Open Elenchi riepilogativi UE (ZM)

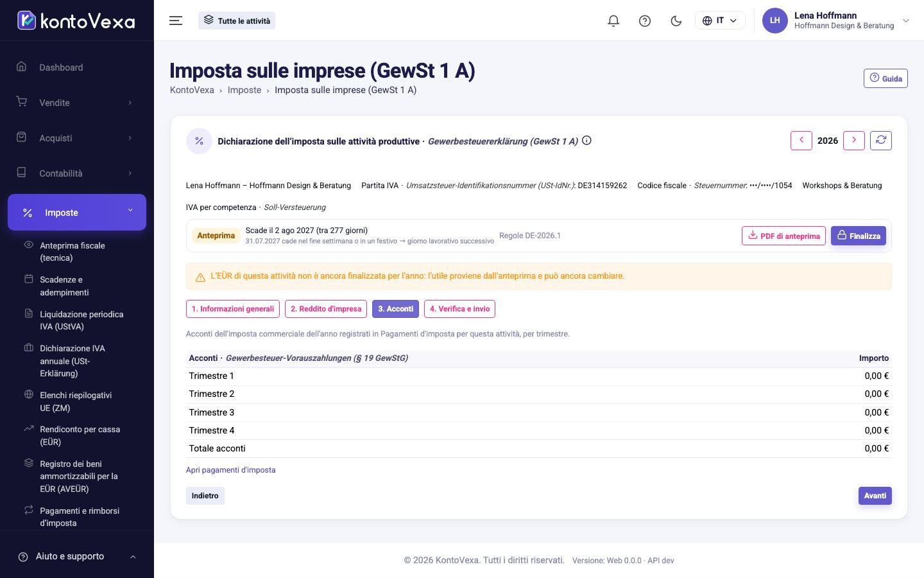click(77, 401)
